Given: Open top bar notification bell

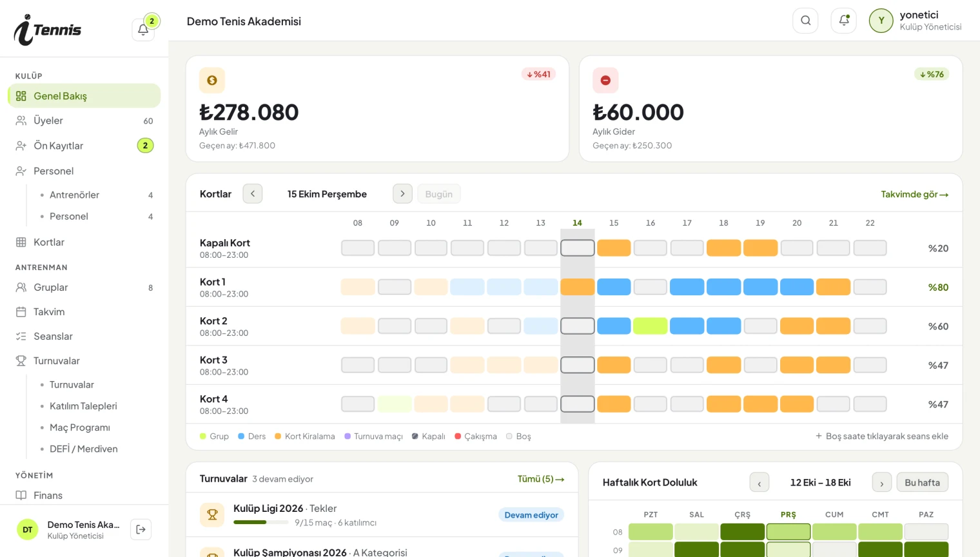Looking at the screenshot, I should pyautogui.click(x=843, y=21).
